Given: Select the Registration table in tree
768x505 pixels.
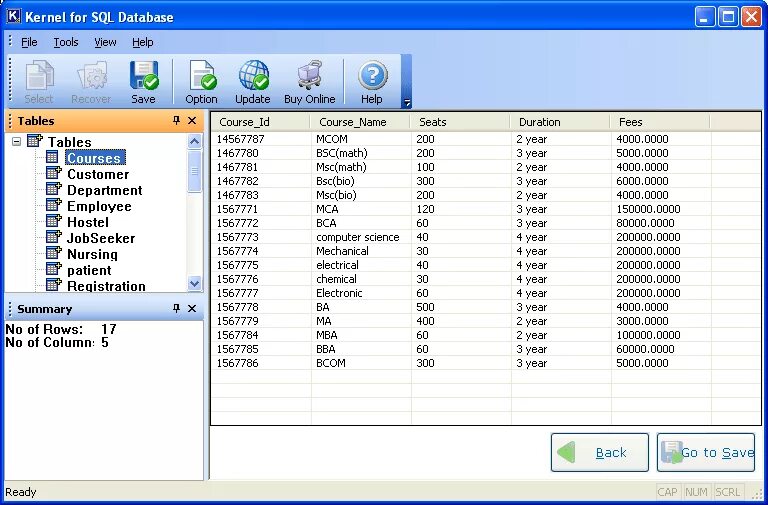Looking at the screenshot, I should (106, 286).
